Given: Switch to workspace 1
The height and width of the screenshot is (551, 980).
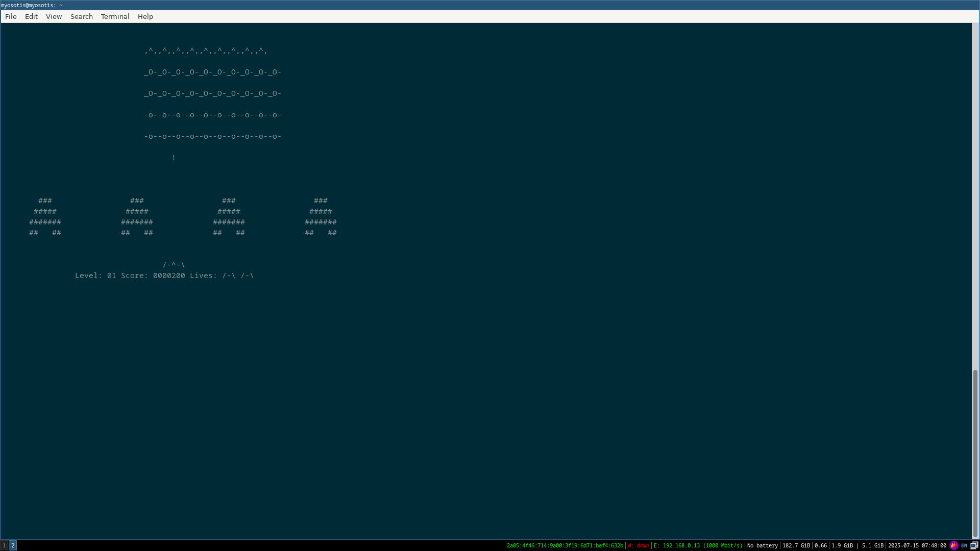Looking at the screenshot, I should pyautogui.click(x=4, y=545).
